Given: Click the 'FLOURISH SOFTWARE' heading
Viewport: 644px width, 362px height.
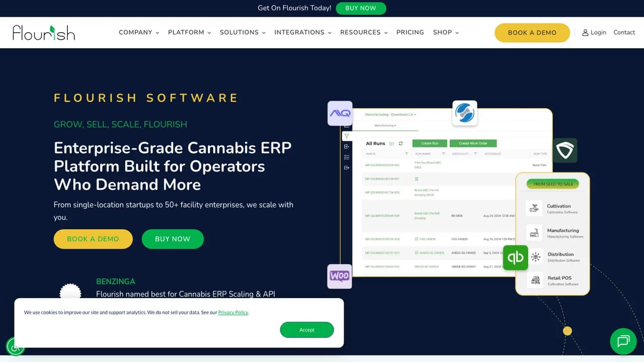Looking at the screenshot, I should point(146,98).
